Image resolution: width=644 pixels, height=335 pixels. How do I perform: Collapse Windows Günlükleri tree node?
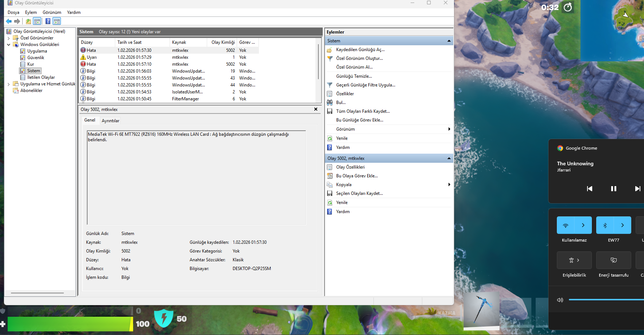click(x=9, y=45)
